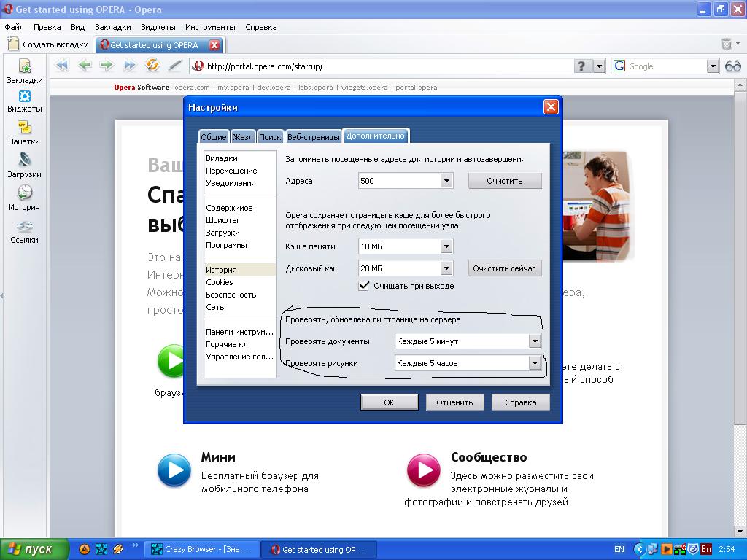Click the Google search engine icon

(x=619, y=66)
